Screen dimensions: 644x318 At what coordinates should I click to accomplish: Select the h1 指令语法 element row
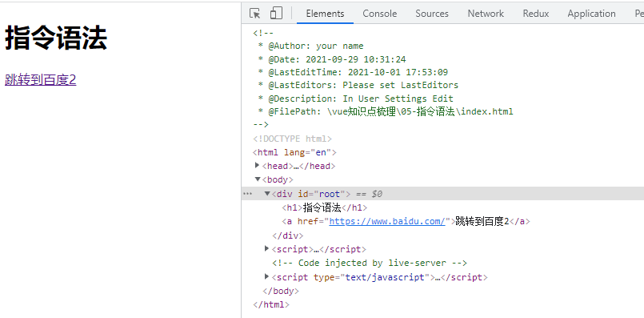point(325,207)
